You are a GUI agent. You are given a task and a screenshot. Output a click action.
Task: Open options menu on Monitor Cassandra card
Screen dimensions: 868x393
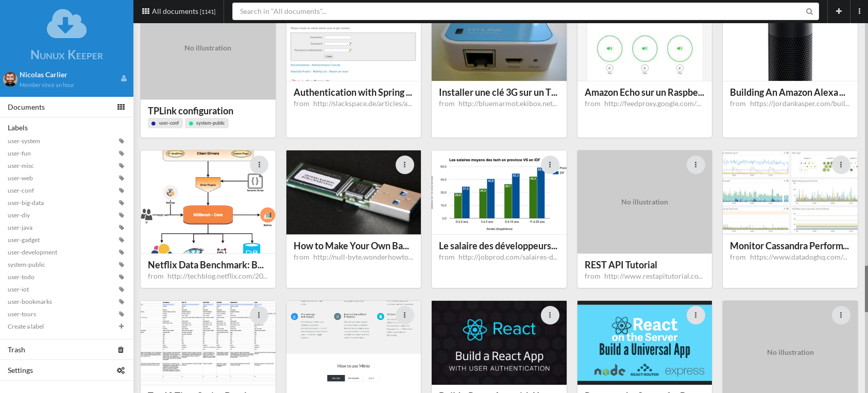coord(841,165)
